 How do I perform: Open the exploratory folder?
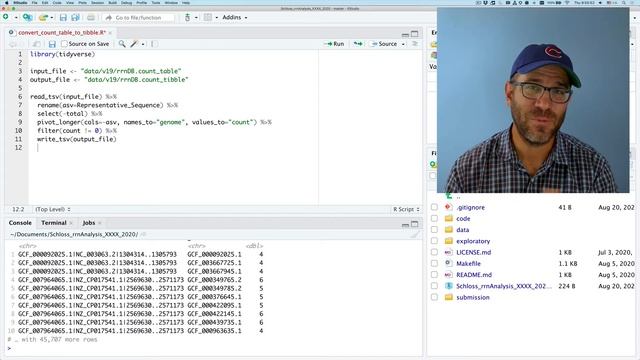coord(473,241)
